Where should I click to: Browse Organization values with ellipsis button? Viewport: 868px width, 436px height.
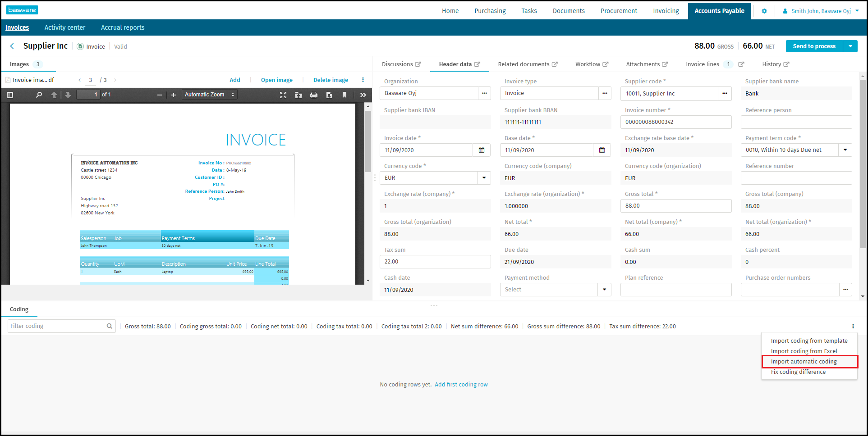(x=484, y=93)
